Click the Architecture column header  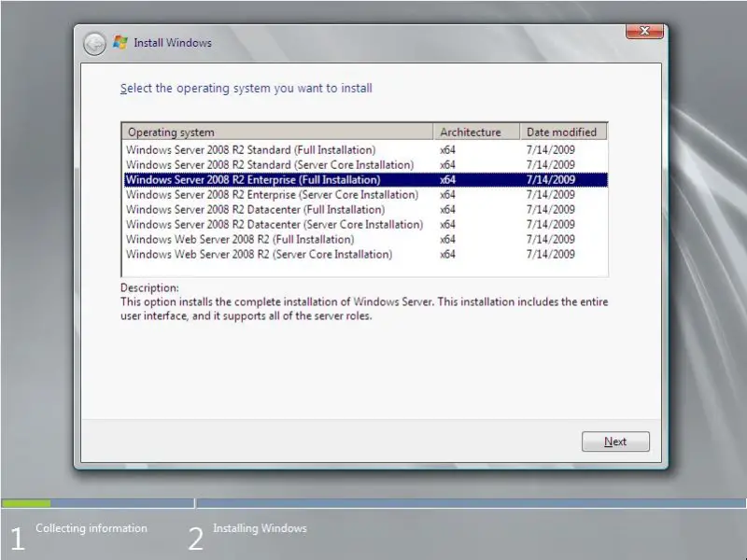pyautogui.click(x=471, y=133)
